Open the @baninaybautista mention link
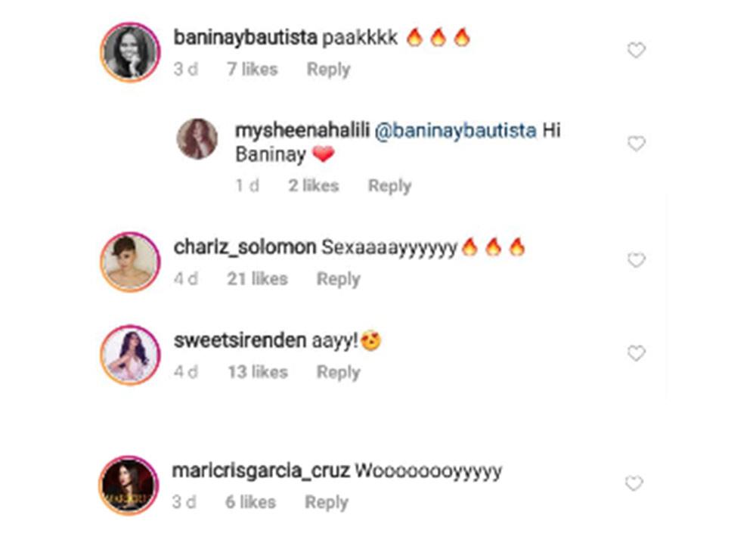This screenshot has width=756, height=552. coord(455,131)
